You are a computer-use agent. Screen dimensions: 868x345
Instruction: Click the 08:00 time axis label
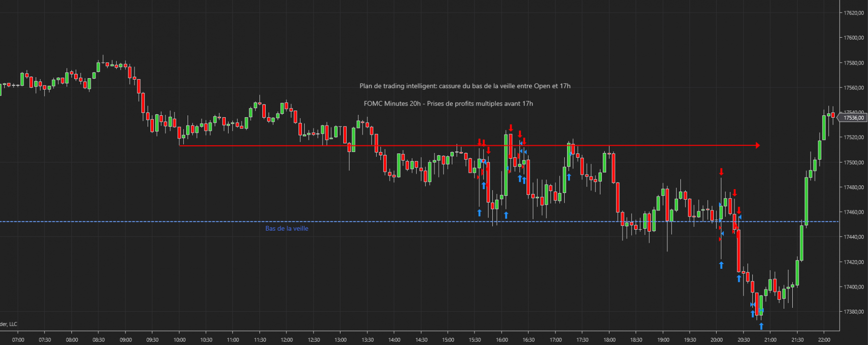pyautogui.click(x=72, y=340)
